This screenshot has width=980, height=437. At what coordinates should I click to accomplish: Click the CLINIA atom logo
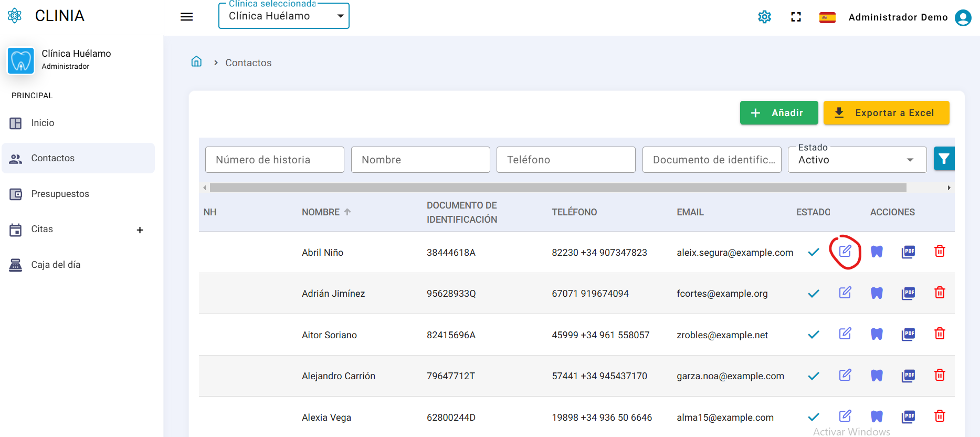point(15,16)
